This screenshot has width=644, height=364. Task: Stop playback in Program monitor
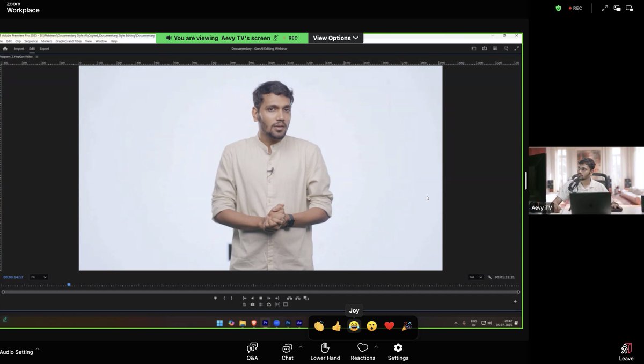point(260,298)
